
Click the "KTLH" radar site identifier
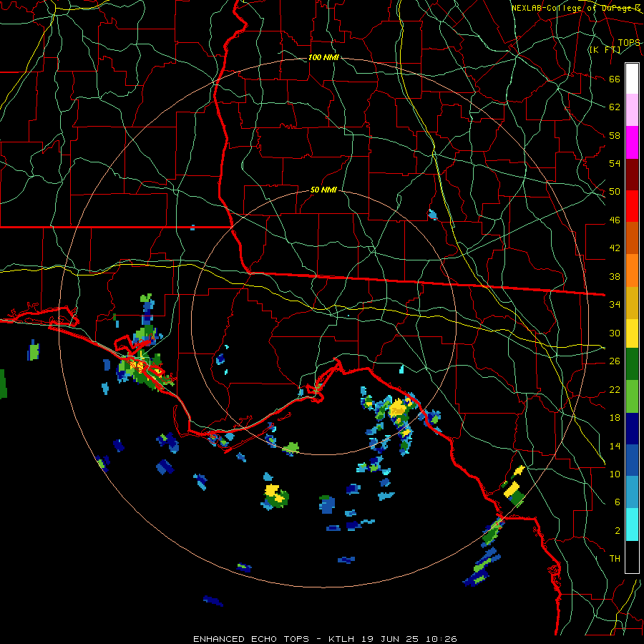click(342, 639)
